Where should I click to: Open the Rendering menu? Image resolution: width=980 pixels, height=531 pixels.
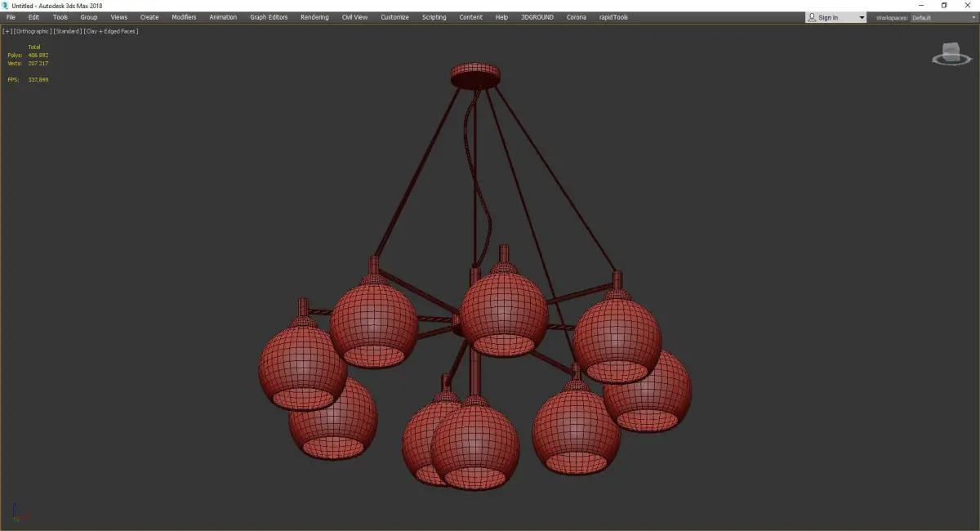314,17
